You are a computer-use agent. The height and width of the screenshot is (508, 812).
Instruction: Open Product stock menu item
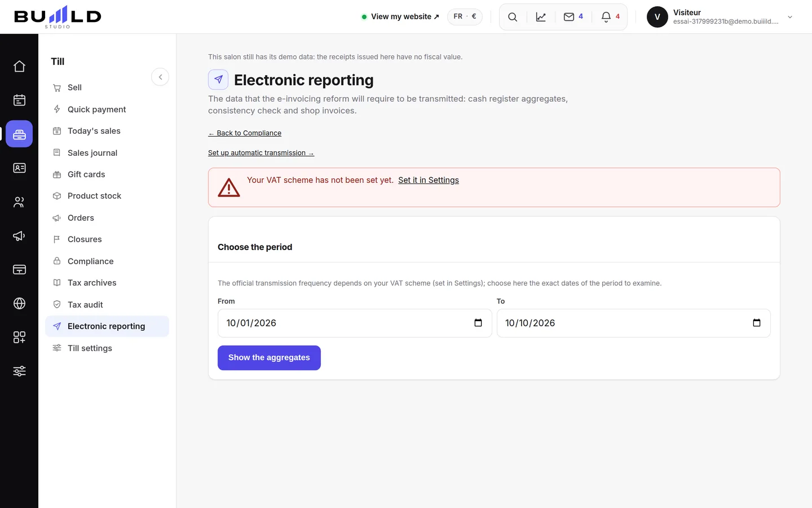107,196
